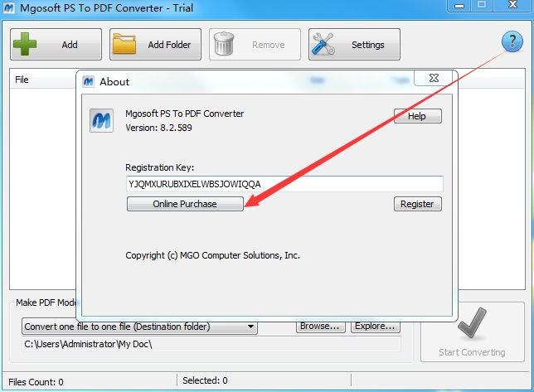
Task: Open the Make PDF Mode dropdown
Action: coord(139,327)
